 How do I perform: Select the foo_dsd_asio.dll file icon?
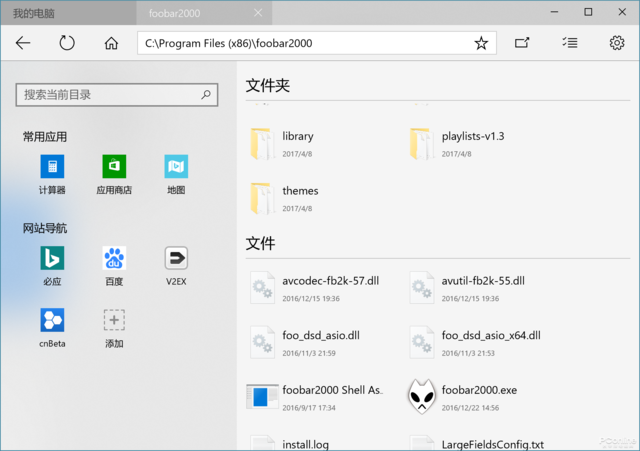point(262,342)
